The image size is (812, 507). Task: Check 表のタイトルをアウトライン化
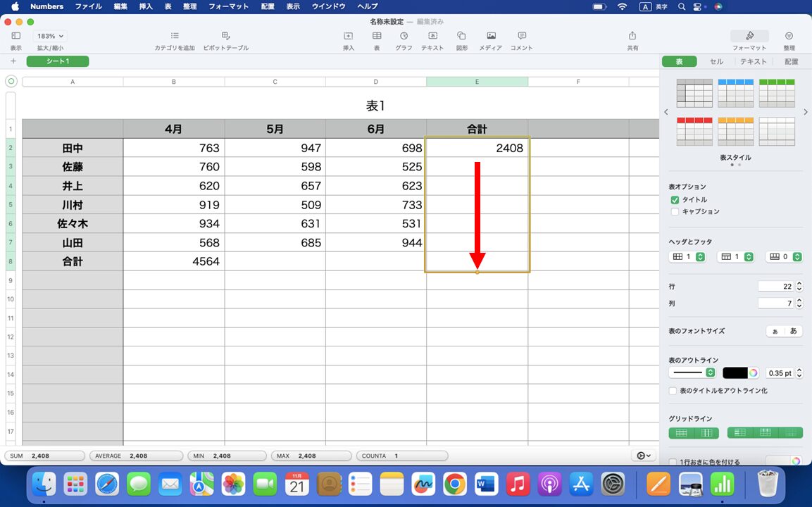672,390
